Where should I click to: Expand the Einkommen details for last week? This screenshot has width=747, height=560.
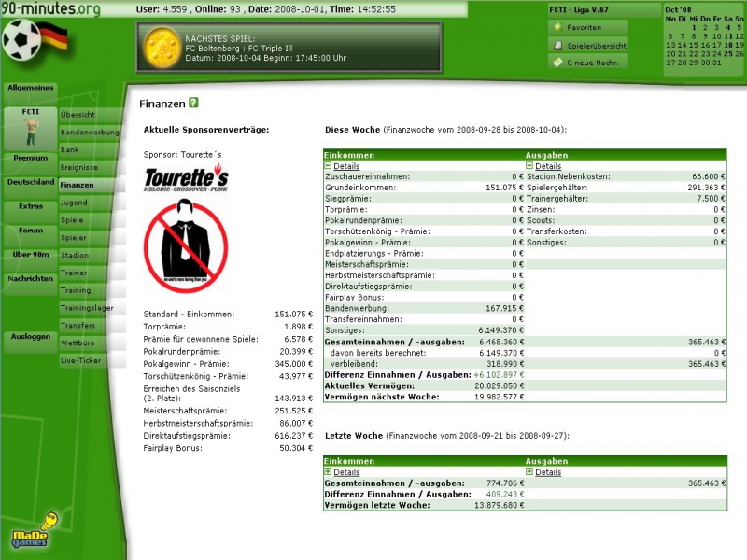(x=328, y=472)
